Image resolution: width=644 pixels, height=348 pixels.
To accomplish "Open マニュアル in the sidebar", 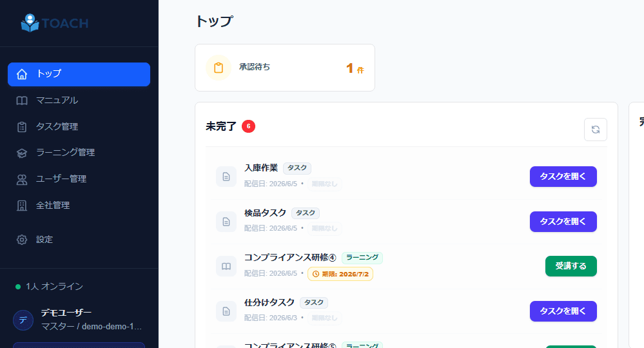I will click(79, 101).
